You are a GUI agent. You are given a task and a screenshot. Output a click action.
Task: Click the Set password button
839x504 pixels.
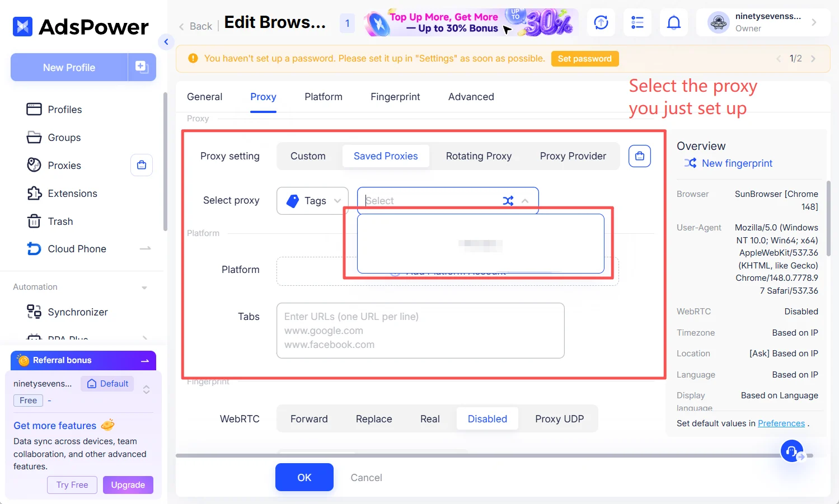coord(585,59)
